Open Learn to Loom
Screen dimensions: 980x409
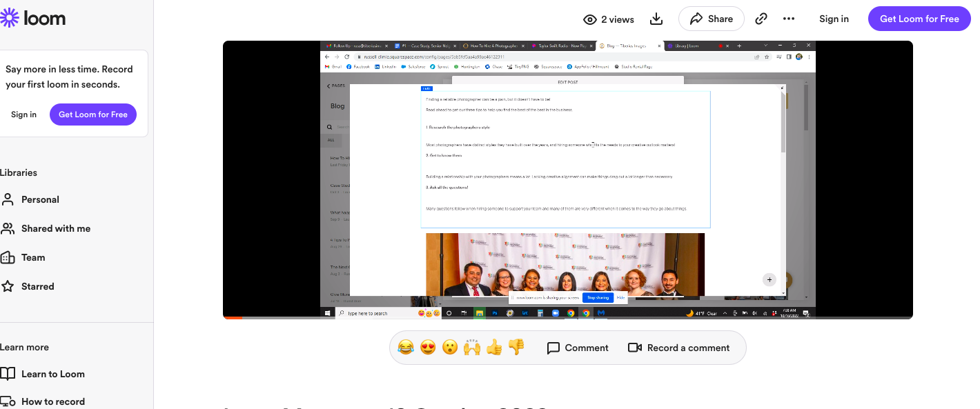[x=52, y=374]
